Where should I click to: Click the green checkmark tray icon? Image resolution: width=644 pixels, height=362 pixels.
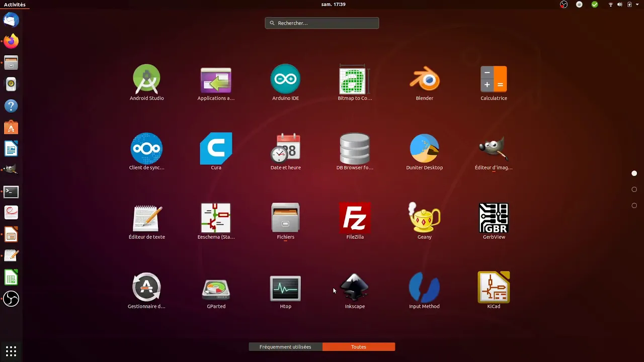click(595, 5)
